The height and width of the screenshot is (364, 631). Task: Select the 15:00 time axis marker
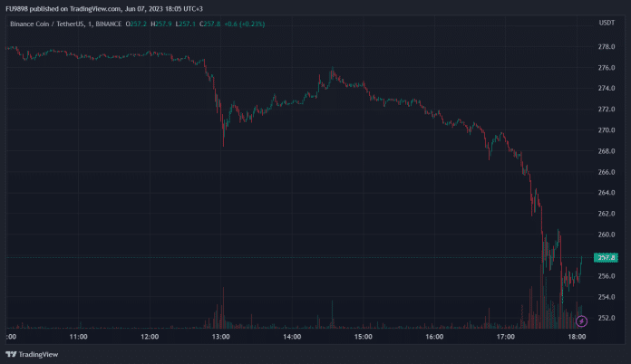(363, 337)
